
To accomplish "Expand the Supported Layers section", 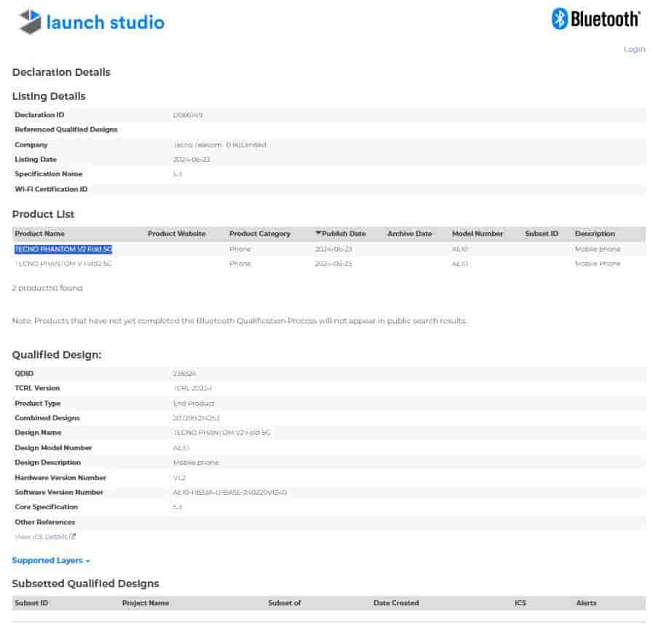I will 51,560.
